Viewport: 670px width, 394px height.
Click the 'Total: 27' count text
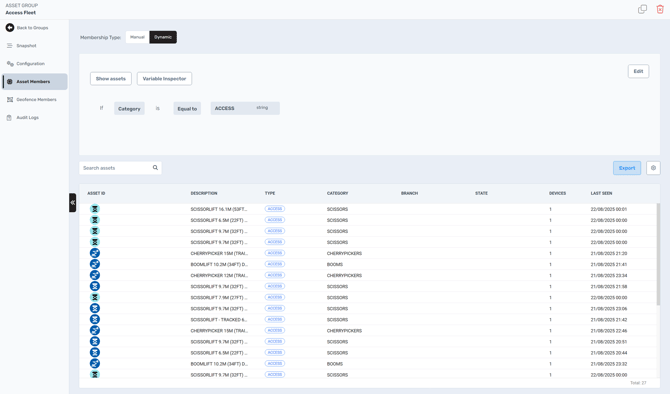tap(638, 383)
